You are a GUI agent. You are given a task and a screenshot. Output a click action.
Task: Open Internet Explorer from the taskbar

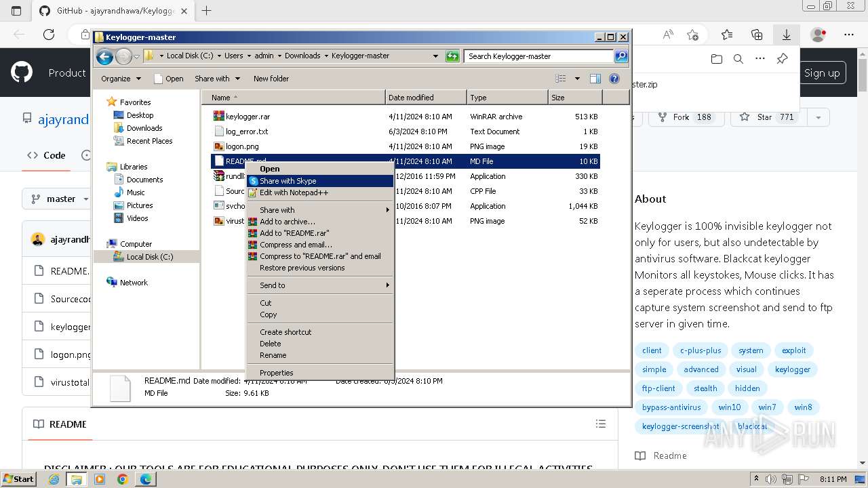(x=54, y=479)
